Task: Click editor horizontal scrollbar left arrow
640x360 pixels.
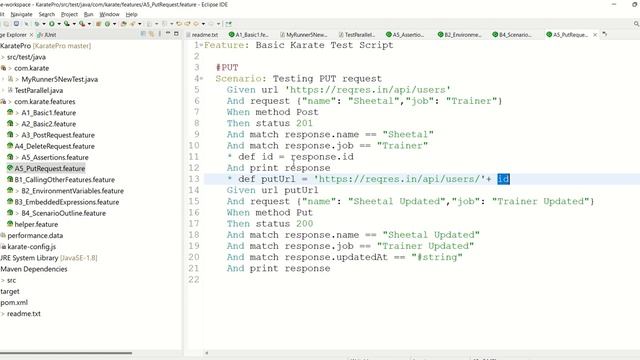Action: tap(207, 353)
